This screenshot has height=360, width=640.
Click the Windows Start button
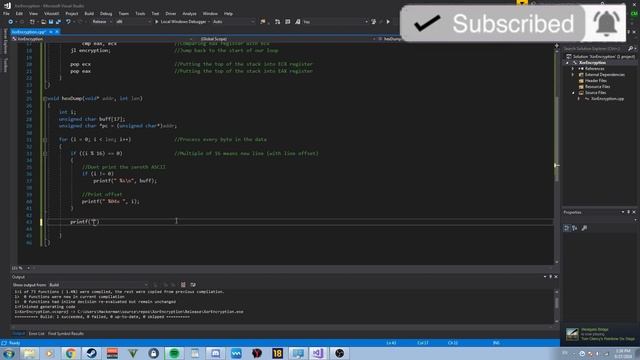point(9,353)
